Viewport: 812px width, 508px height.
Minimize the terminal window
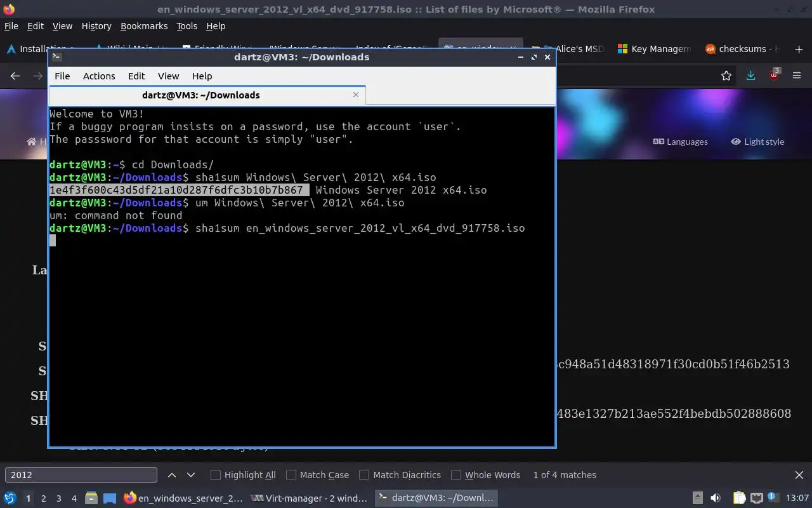click(521, 57)
